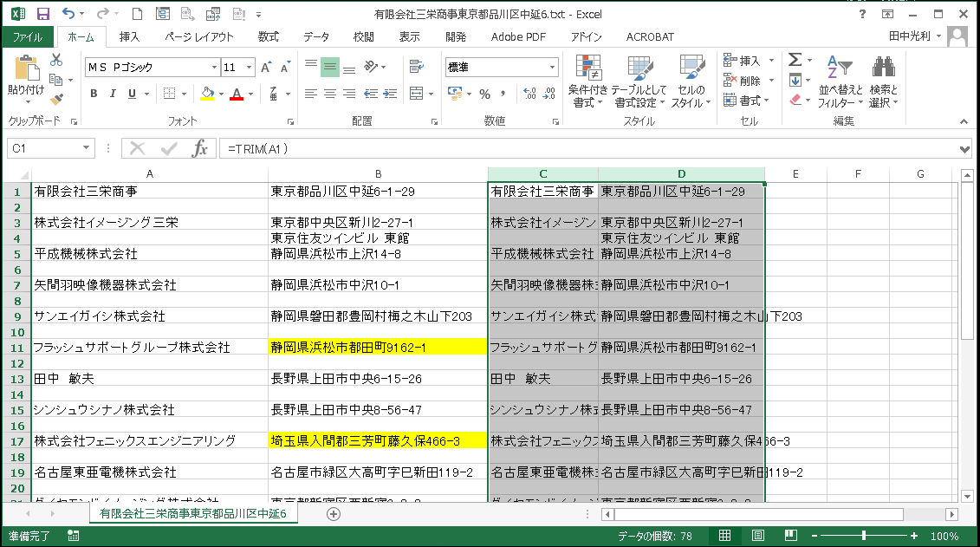Select column B header

[x=378, y=173]
